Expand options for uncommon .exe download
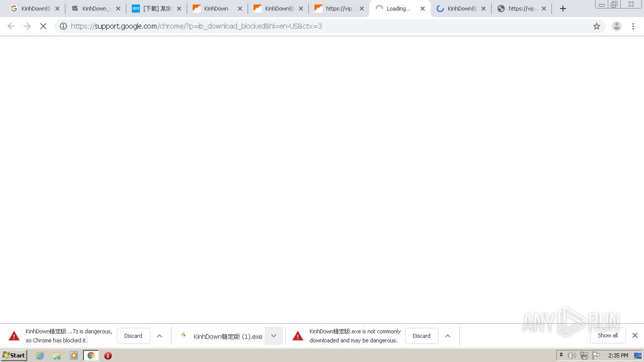 [x=448, y=336]
